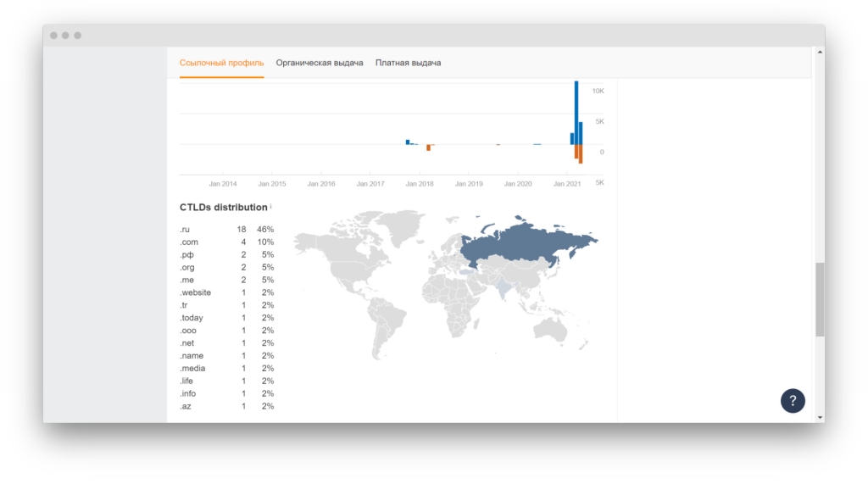Click the tallest blue bar in 2021
This screenshot has height=484, width=868.
tap(576, 112)
